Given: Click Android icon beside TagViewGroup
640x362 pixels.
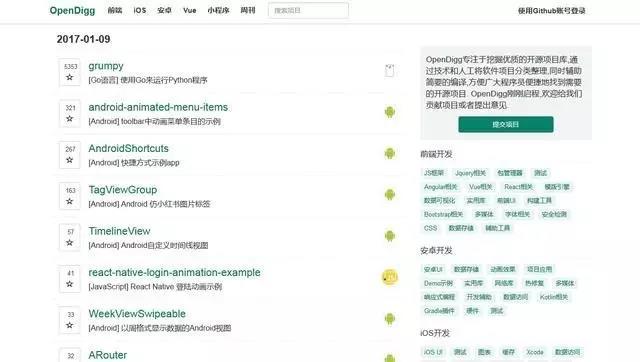Looking at the screenshot, I should pyautogui.click(x=390, y=194).
